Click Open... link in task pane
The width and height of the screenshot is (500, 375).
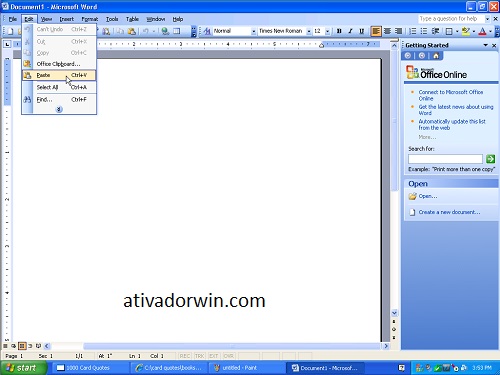[x=428, y=196]
